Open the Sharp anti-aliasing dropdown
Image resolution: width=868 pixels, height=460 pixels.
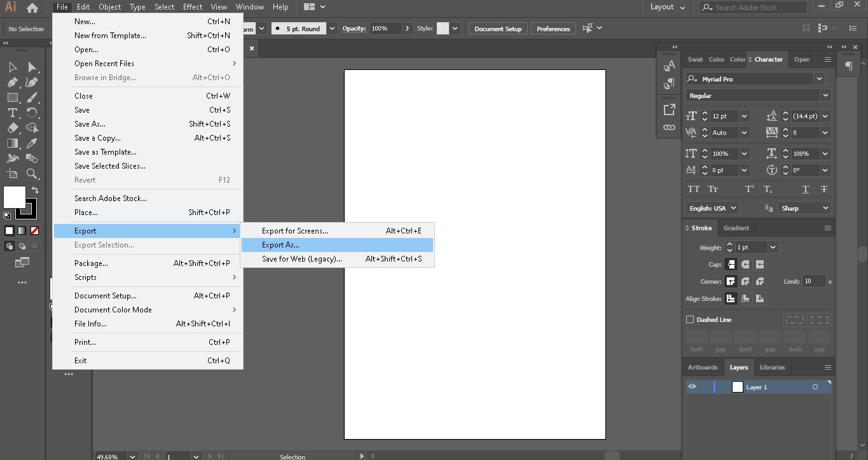(x=825, y=208)
